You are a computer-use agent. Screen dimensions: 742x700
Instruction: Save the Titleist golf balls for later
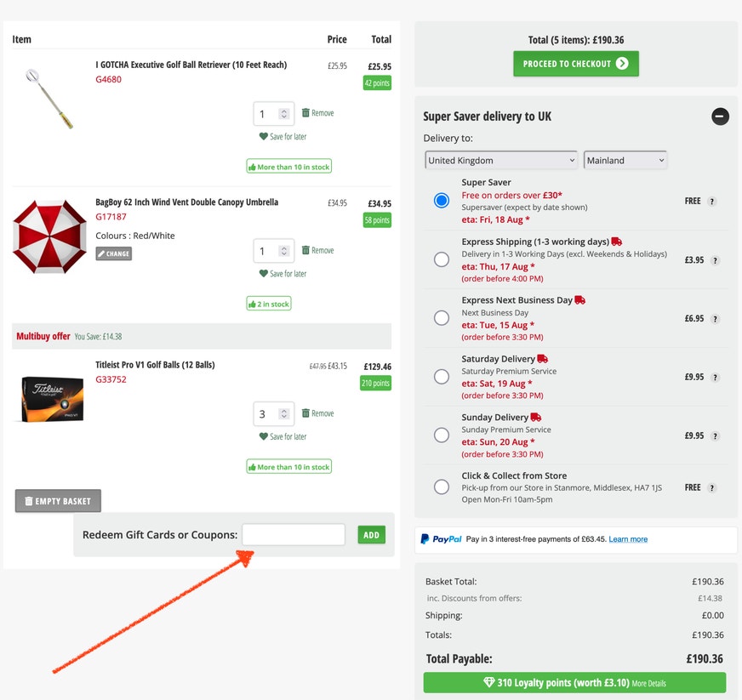click(x=283, y=436)
